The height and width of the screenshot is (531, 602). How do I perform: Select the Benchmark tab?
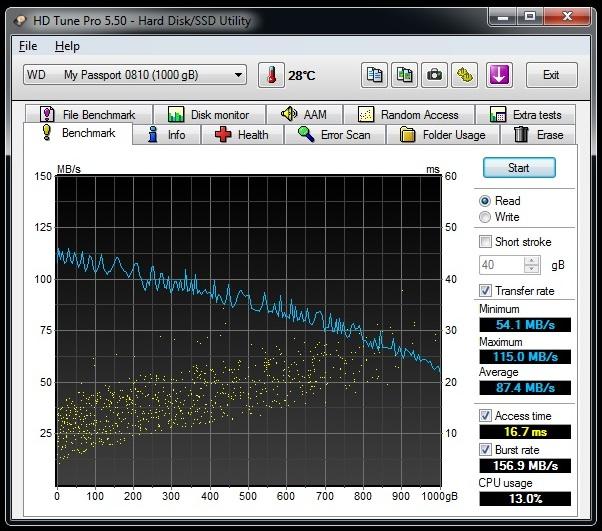[78, 133]
